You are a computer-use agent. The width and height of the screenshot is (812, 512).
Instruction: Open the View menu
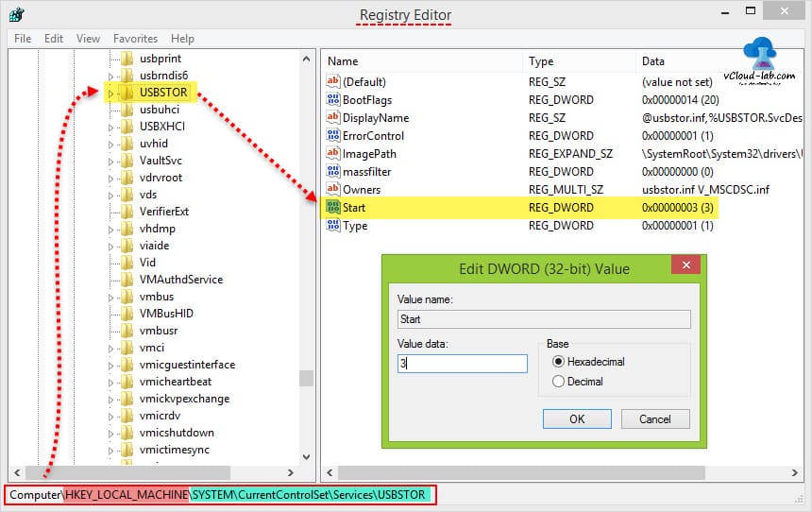tap(88, 39)
